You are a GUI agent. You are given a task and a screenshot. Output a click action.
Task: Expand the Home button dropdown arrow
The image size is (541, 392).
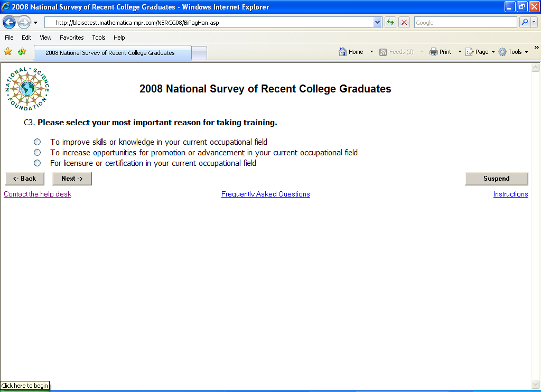pos(371,52)
